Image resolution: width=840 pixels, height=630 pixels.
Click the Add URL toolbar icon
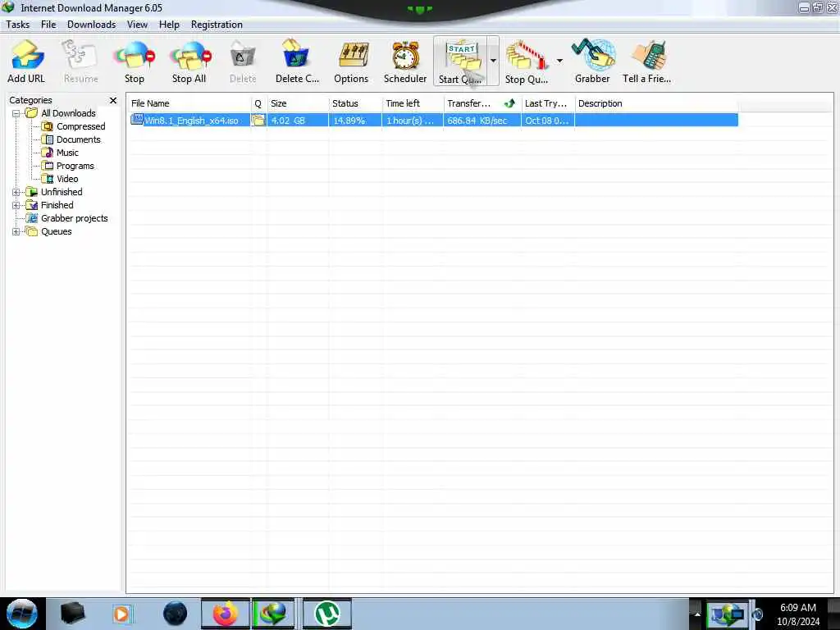click(26, 61)
